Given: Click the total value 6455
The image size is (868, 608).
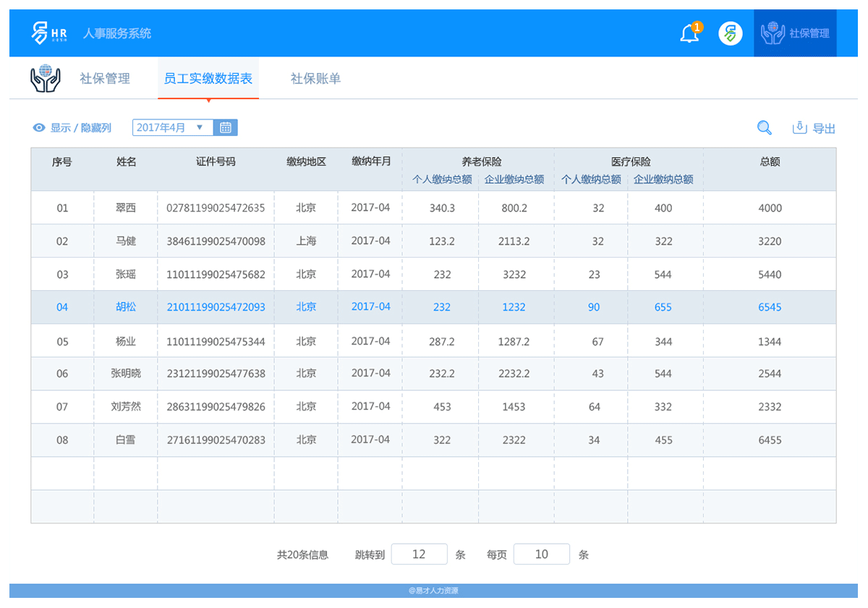Looking at the screenshot, I should point(770,440).
